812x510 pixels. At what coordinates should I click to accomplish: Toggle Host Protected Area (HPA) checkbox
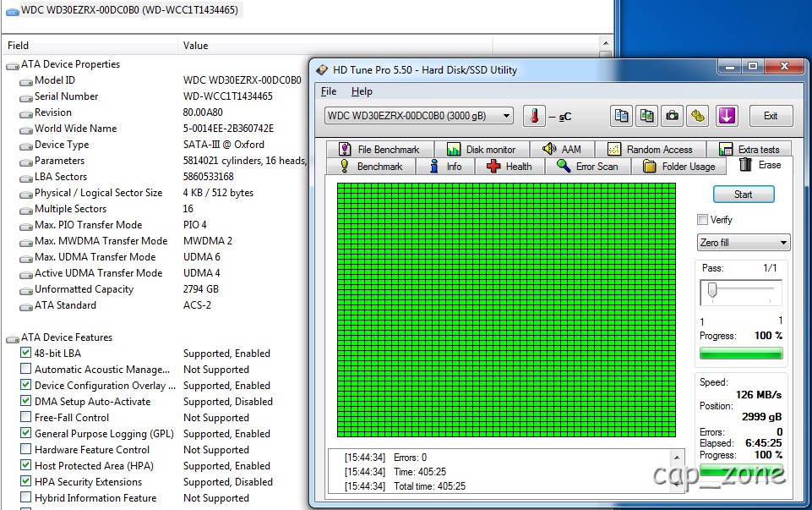(25, 465)
